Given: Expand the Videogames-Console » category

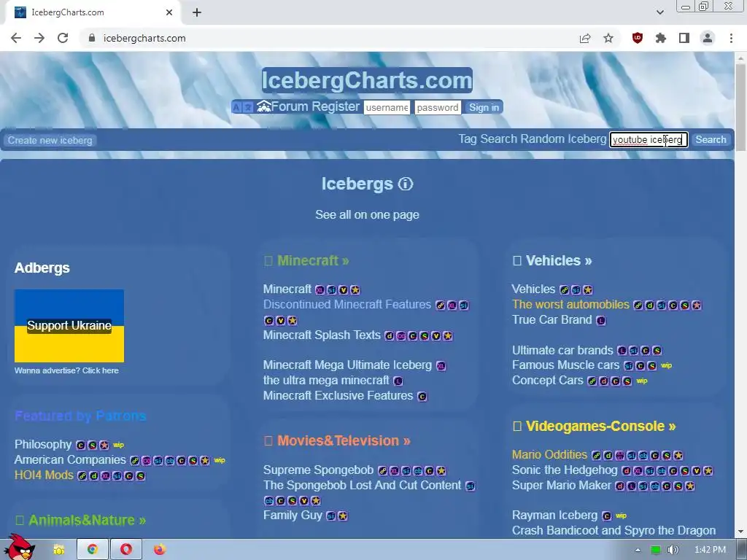Looking at the screenshot, I should [600, 426].
